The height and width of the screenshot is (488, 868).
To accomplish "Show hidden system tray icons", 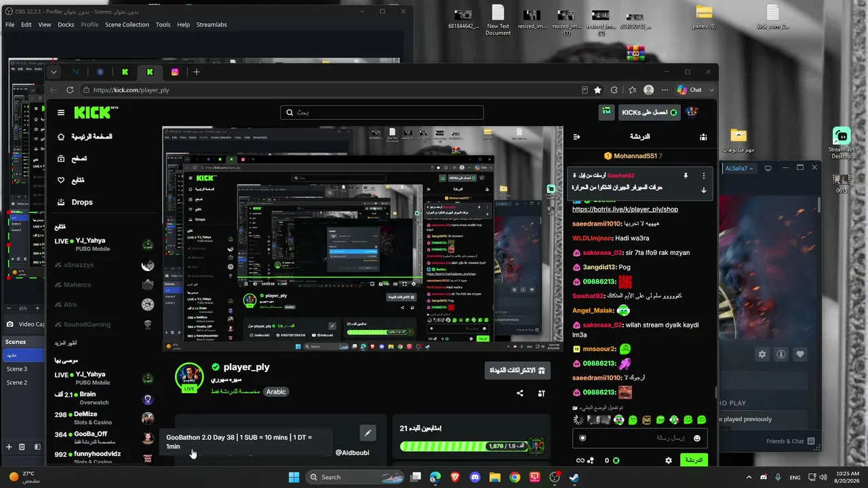I will coord(749,477).
